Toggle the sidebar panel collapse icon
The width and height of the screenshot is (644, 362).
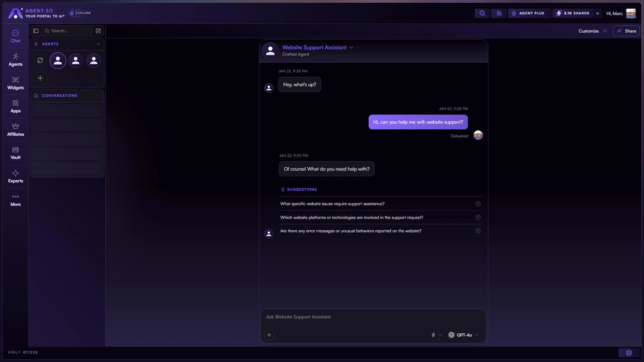tap(36, 31)
